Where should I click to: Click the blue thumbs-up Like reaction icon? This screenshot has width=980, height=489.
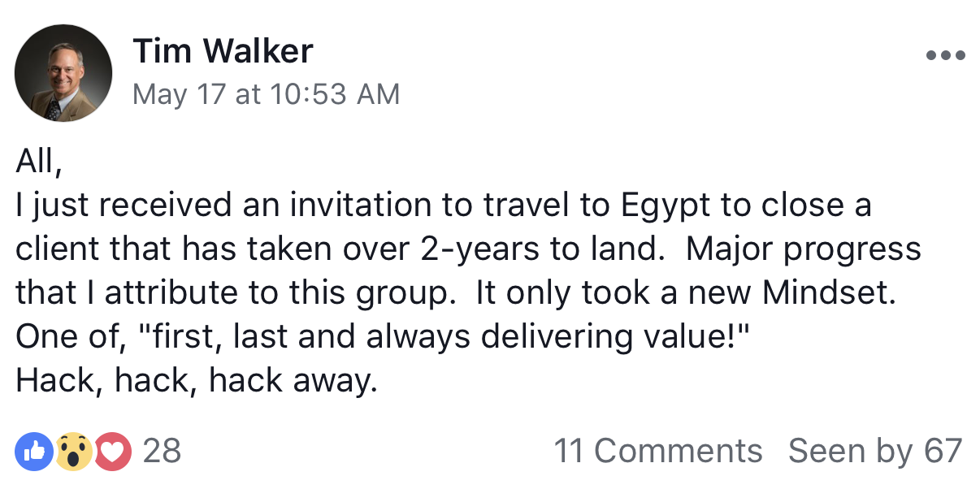point(34,451)
